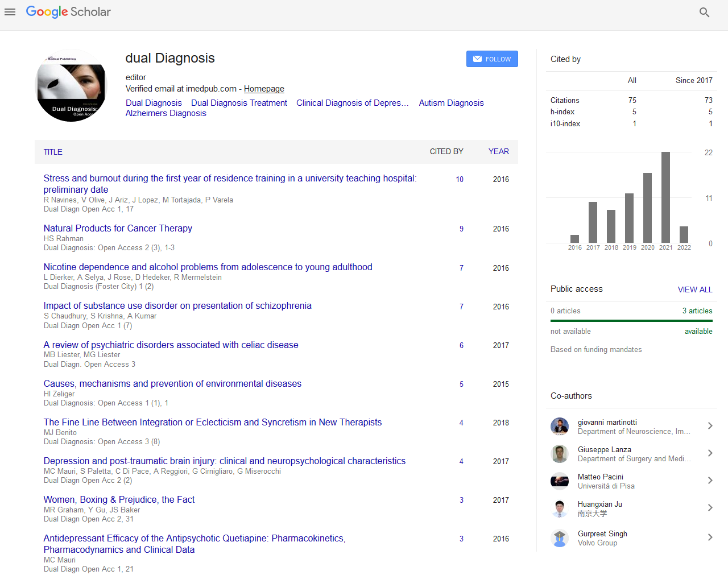
Task: Open giovanni martinotti's avatar
Action: (560, 427)
